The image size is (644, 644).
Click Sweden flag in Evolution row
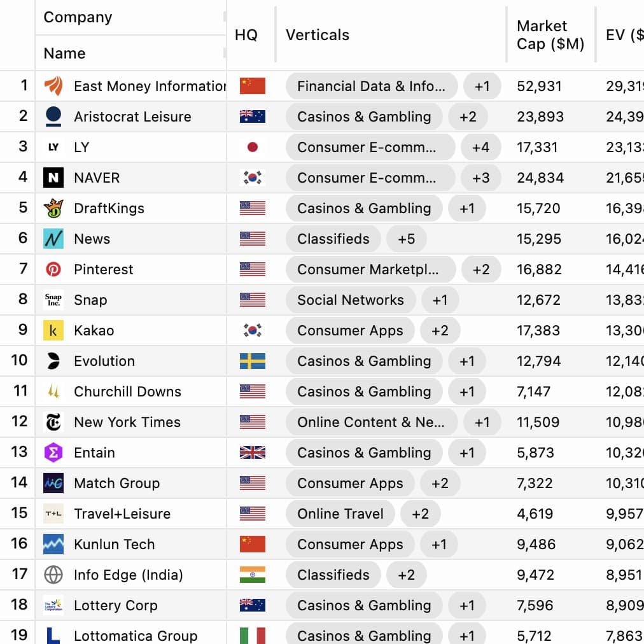click(x=253, y=361)
